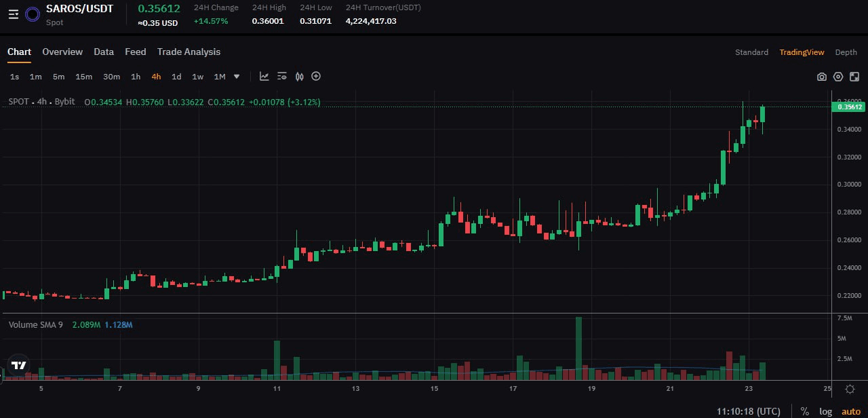This screenshot has width=868, height=418.
Task: Take a chart snapshot with camera icon
Action: point(822,77)
